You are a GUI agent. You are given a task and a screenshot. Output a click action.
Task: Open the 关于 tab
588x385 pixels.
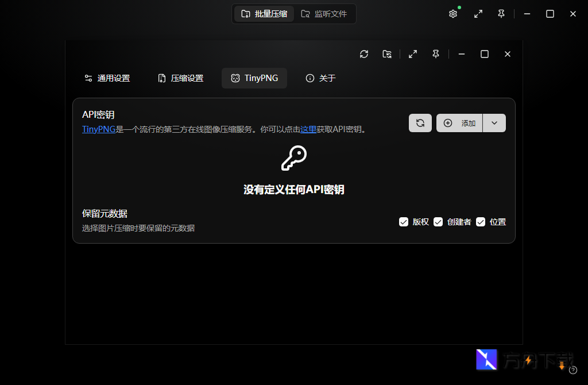(320, 78)
